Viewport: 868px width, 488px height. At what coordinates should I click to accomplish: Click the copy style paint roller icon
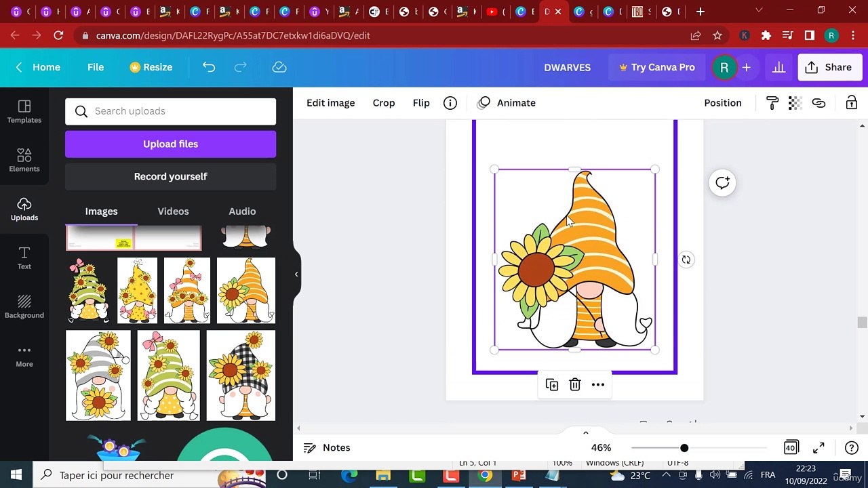[x=772, y=103]
